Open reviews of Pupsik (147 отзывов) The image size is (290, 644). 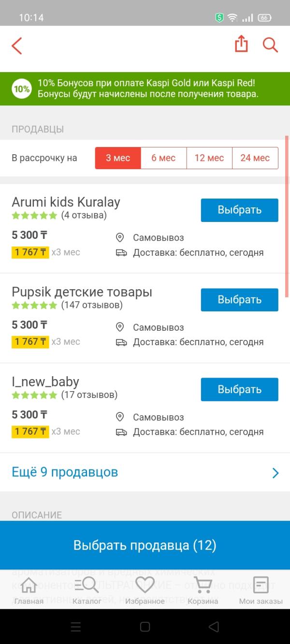[92, 305]
